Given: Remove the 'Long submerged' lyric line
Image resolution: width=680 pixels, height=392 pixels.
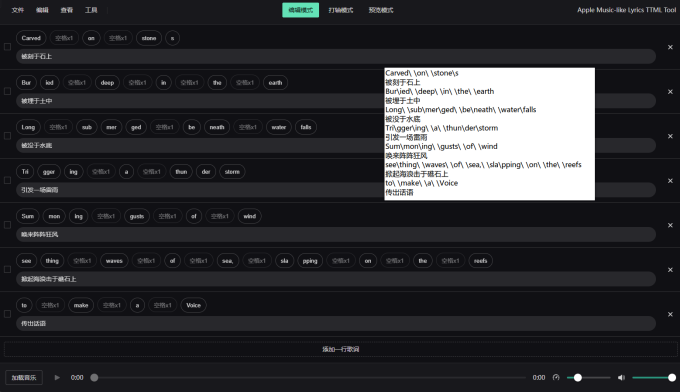Looking at the screenshot, I should [670, 136].
